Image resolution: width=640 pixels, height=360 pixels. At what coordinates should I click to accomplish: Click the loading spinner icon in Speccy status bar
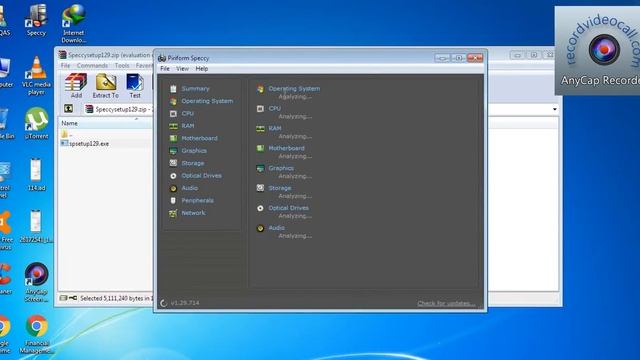click(x=164, y=303)
